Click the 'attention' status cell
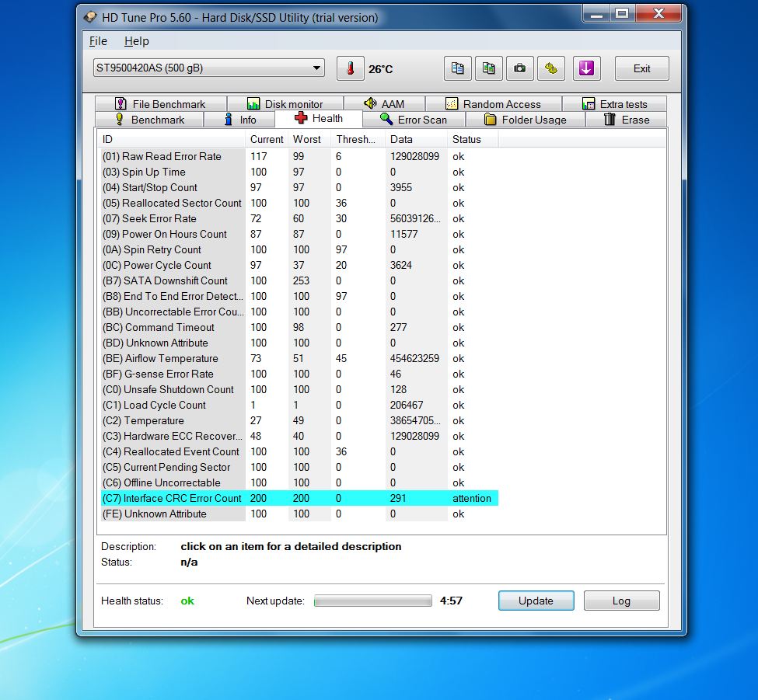This screenshot has height=700, width=758. coord(472,498)
